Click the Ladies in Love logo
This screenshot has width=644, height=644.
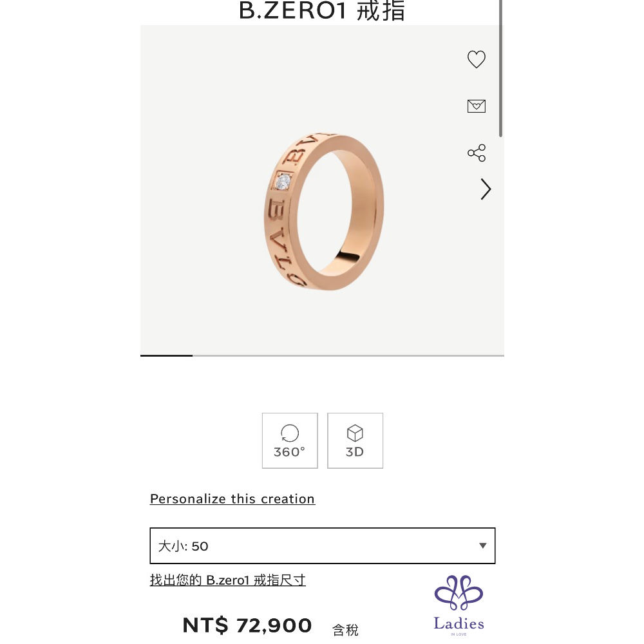[459, 605]
